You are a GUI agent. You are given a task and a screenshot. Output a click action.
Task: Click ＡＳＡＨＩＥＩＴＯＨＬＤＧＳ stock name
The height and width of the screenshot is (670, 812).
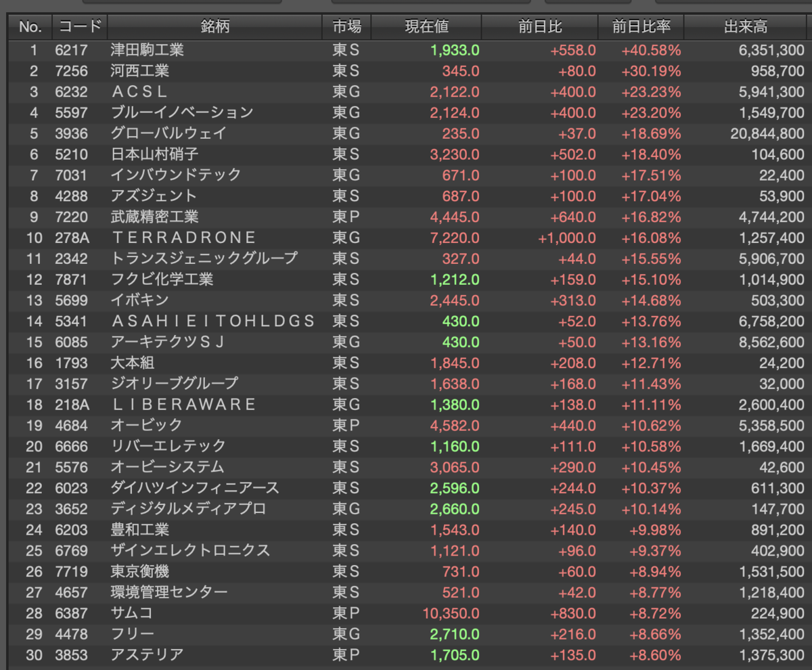213,321
